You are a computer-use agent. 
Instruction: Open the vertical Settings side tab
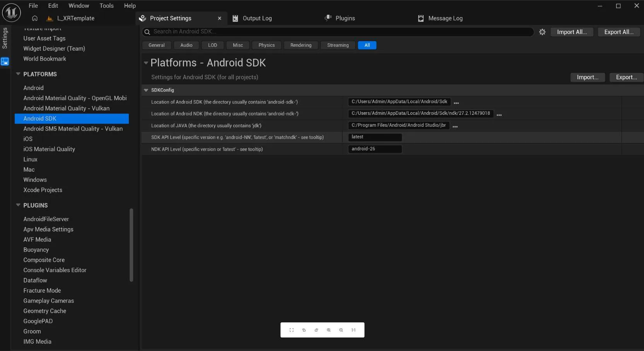click(5, 38)
